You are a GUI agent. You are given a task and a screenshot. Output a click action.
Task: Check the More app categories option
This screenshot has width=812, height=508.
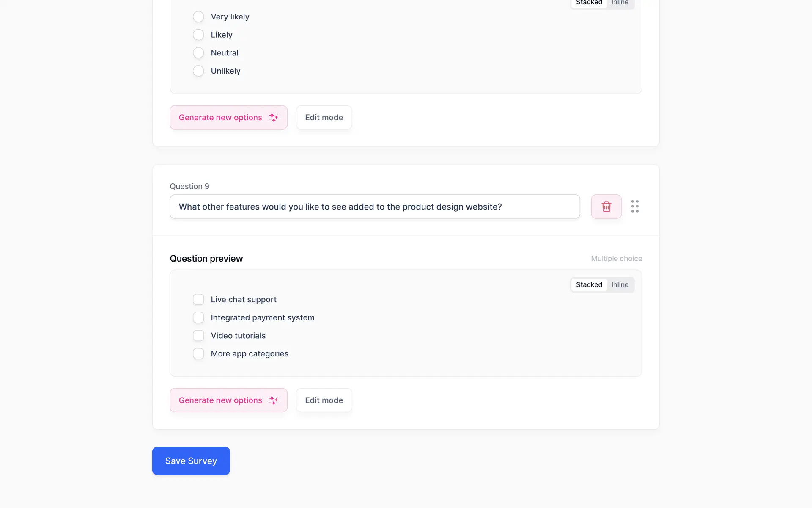[x=198, y=354]
